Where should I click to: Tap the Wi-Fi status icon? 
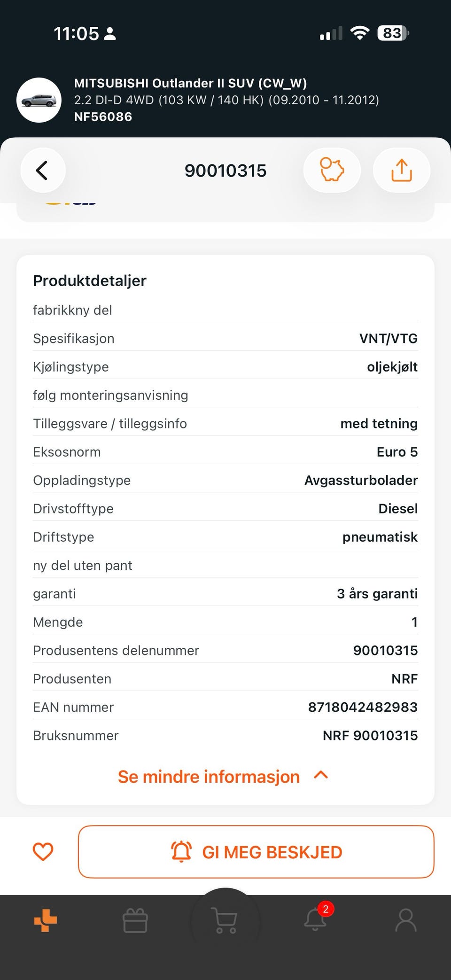point(360,33)
